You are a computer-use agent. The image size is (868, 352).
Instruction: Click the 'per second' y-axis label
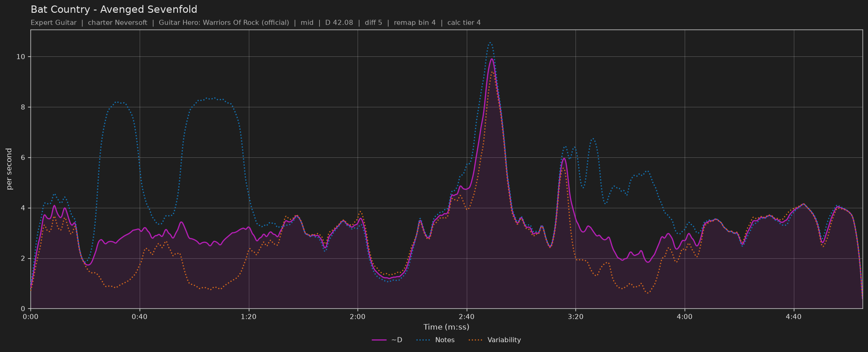click(x=9, y=169)
